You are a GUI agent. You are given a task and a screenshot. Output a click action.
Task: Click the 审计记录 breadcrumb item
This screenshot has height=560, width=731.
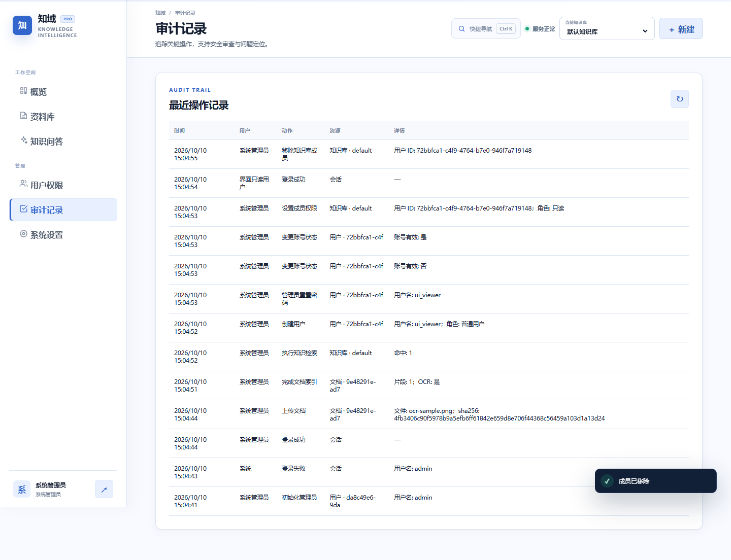[x=185, y=13]
